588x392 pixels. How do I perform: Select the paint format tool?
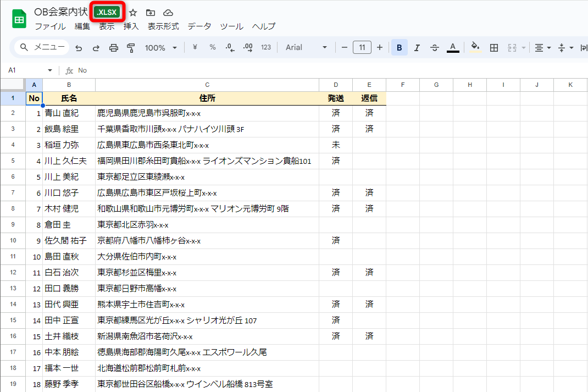click(131, 47)
